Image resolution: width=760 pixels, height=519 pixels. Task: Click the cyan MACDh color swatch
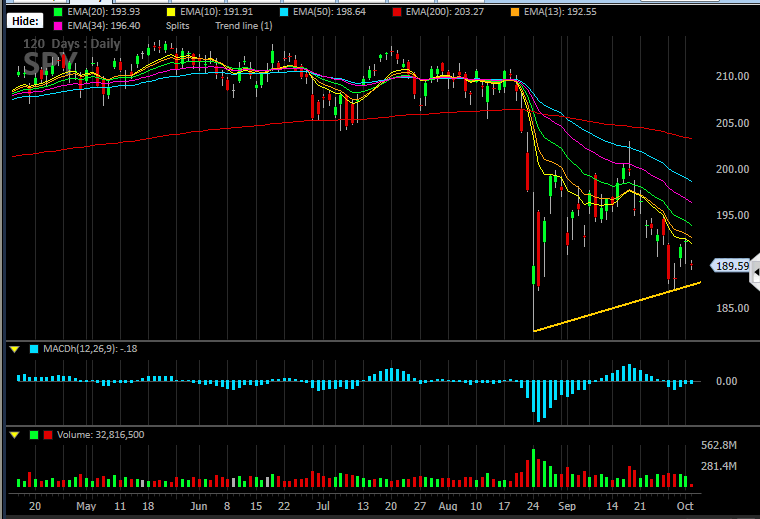34,349
